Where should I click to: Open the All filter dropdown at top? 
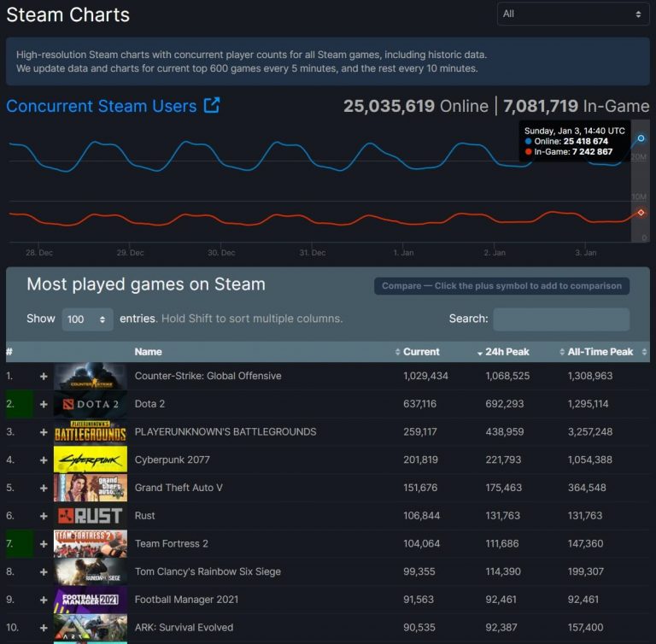(x=573, y=14)
